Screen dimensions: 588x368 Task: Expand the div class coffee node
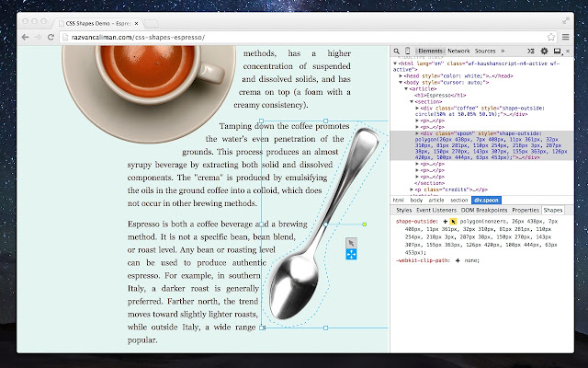pyautogui.click(x=416, y=108)
